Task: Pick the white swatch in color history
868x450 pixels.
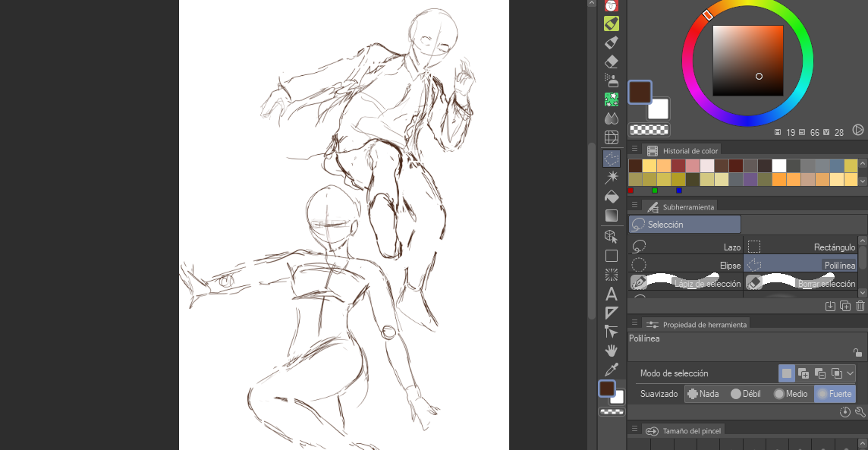Action: [779, 165]
